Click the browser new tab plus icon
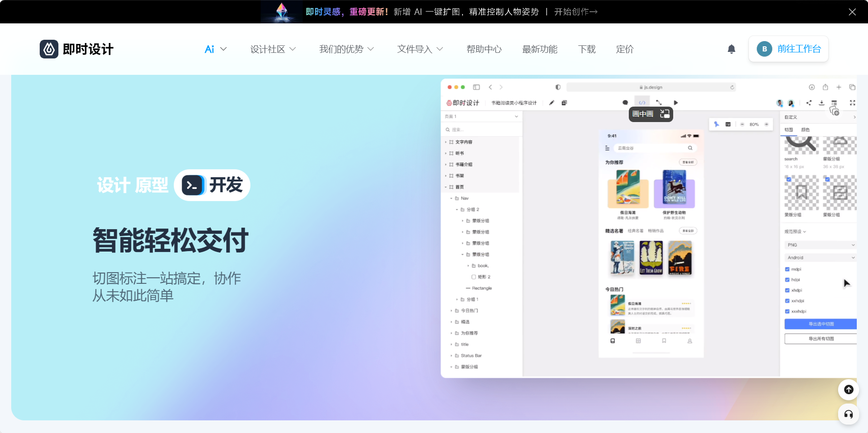868x433 pixels. (x=839, y=87)
